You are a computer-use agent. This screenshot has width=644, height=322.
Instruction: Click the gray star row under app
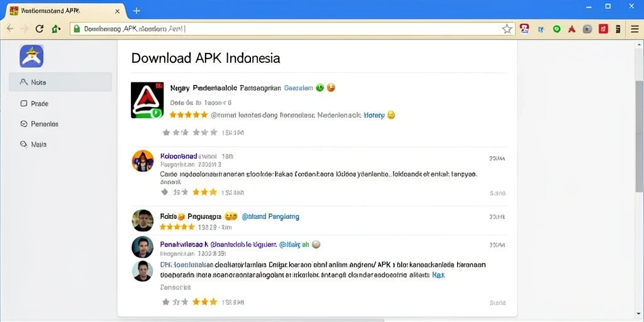click(190, 132)
